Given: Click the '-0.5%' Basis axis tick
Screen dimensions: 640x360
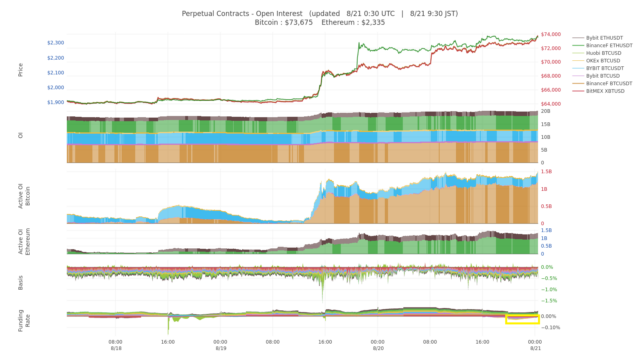Looking at the screenshot, I should coord(549,278).
